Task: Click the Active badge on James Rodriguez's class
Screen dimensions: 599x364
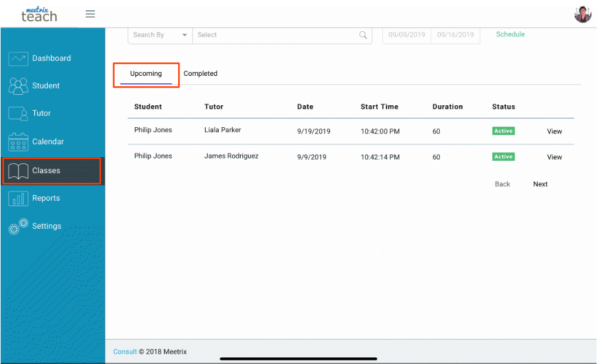Action: click(503, 157)
